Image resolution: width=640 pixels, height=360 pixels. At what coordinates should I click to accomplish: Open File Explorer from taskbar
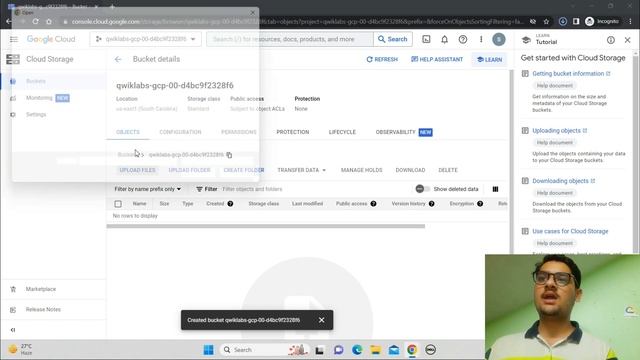click(x=376, y=350)
